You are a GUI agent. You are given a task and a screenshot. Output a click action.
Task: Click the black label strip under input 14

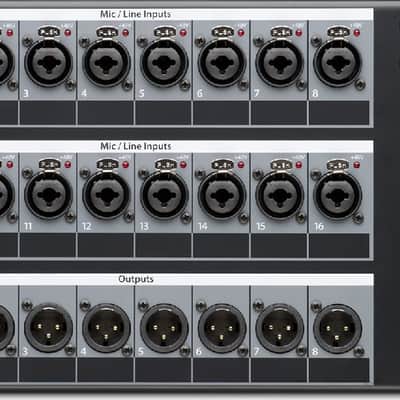(221, 245)
